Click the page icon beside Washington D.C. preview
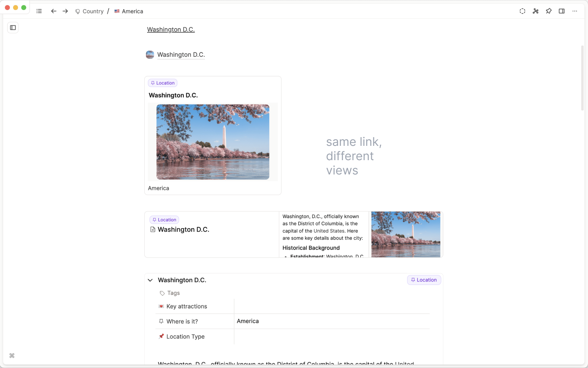The height and width of the screenshot is (368, 588). pyautogui.click(x=153, y=230)
